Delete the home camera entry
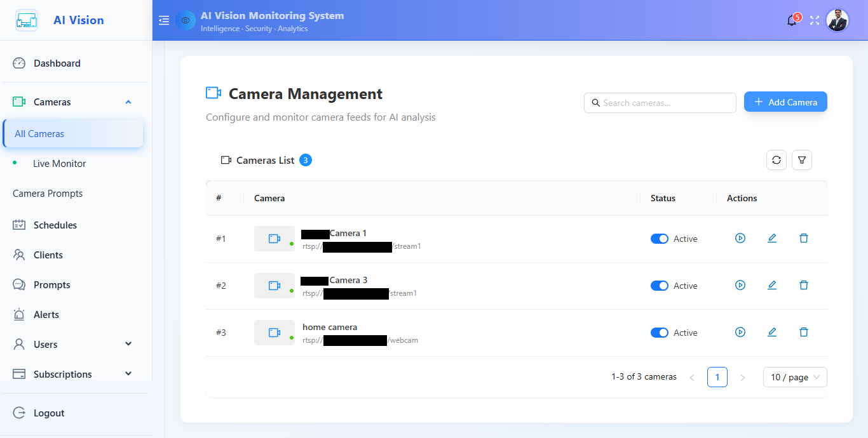 click(804, 332)
